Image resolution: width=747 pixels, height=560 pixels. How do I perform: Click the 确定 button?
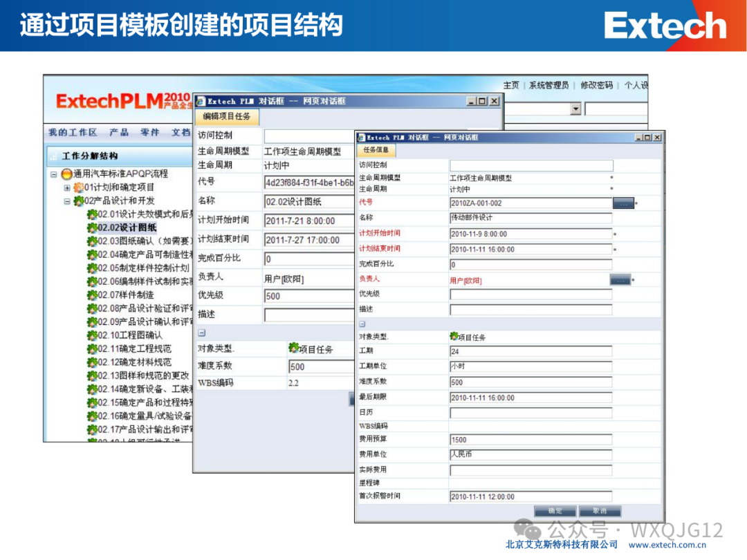(555, 511)
